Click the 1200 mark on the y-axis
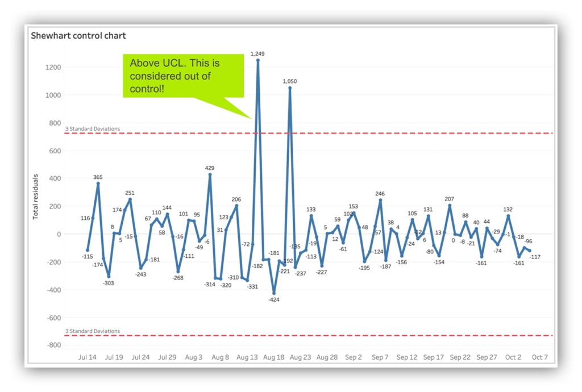 pos(55,66)
